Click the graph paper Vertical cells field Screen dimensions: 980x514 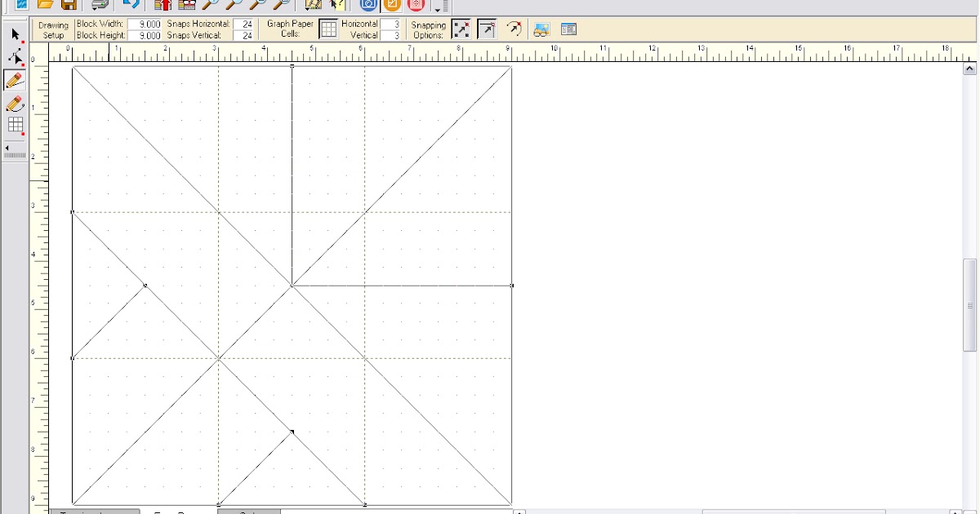[x=390, y=35]
